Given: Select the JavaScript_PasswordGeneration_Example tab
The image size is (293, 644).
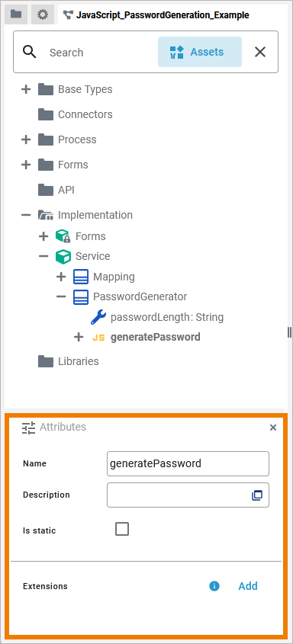Looking at the screenshot, I should [156, 15].
